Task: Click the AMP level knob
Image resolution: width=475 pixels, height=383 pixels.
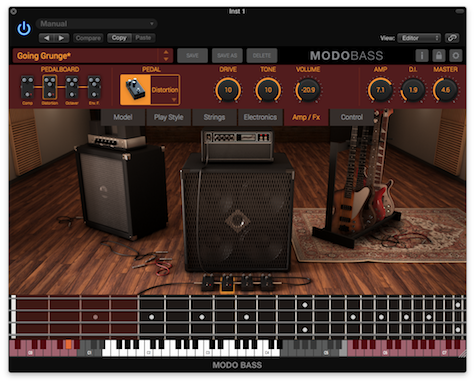Action: (x=380, y=90)
